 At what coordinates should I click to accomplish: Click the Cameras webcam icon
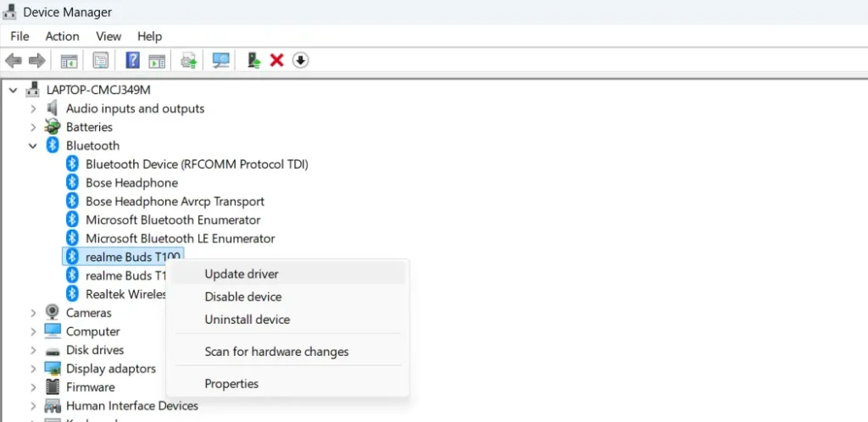(x=53, y=313)
